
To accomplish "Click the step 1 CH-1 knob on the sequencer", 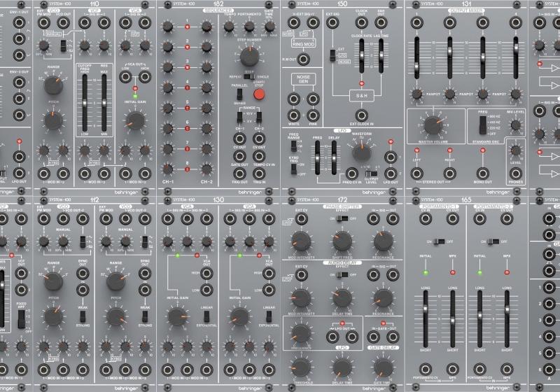I will coord(168,27).
